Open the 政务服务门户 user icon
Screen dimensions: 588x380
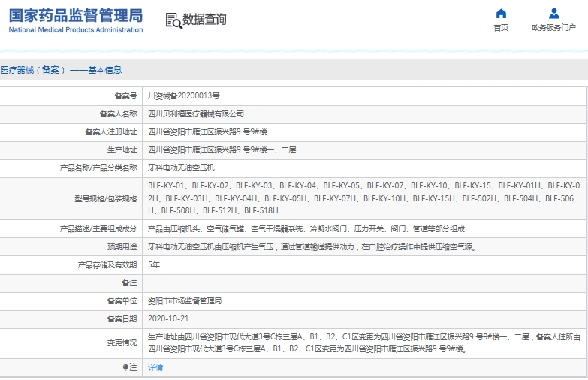[x=554, y=14]
